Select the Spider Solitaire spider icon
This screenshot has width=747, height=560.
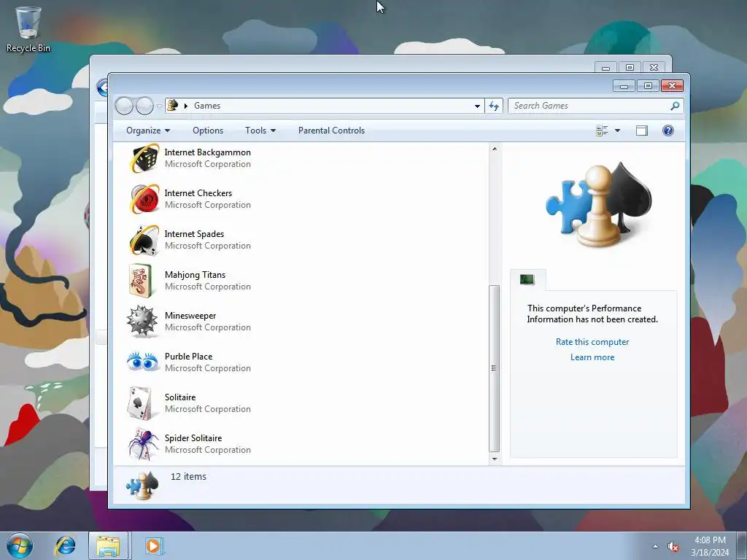click(x=144, y=444)
